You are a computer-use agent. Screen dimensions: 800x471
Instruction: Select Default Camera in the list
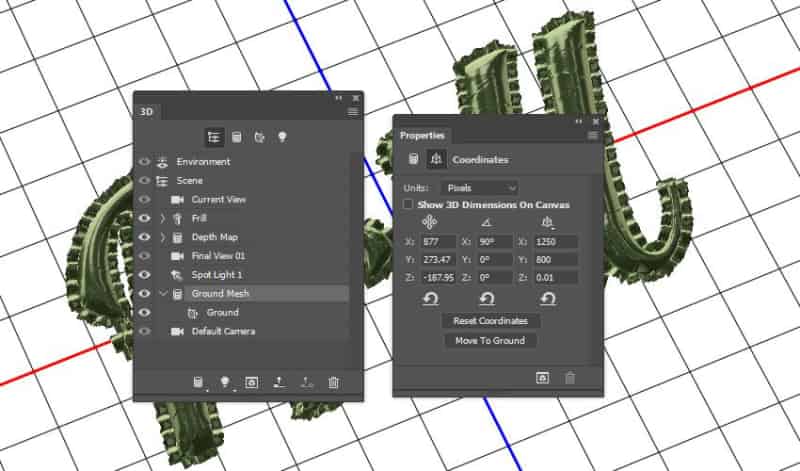(223, 331)
